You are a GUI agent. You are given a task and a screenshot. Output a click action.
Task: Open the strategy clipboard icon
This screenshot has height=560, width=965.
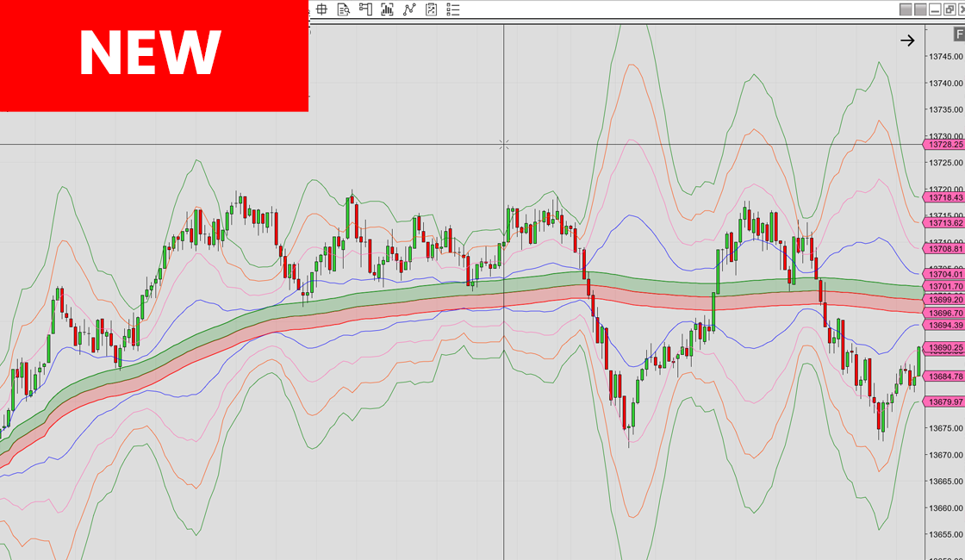tap(430, 9)
